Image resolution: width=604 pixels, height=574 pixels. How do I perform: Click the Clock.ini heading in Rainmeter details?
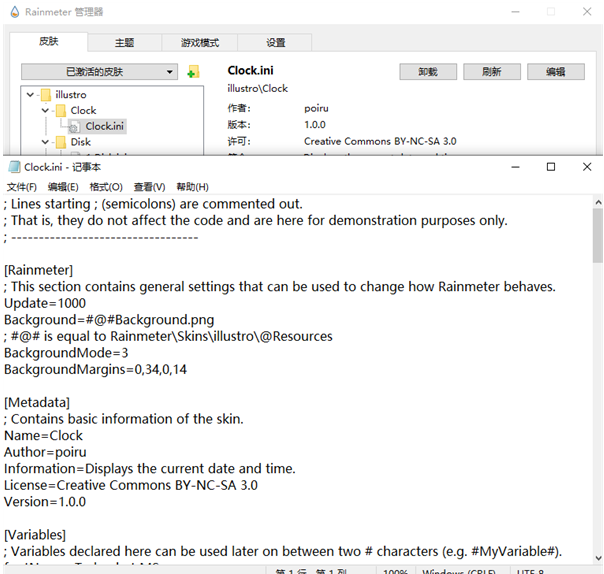click(250, 70)
